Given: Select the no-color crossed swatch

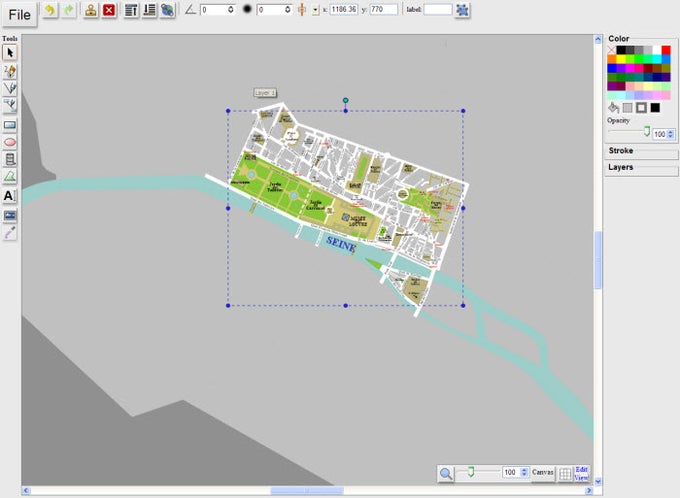Looking at the screenshot, I should click(612, 50).
